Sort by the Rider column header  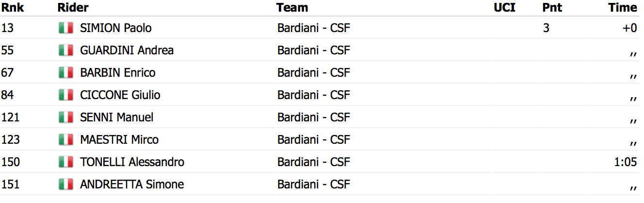pyautogui.click(x=73, y=8)
